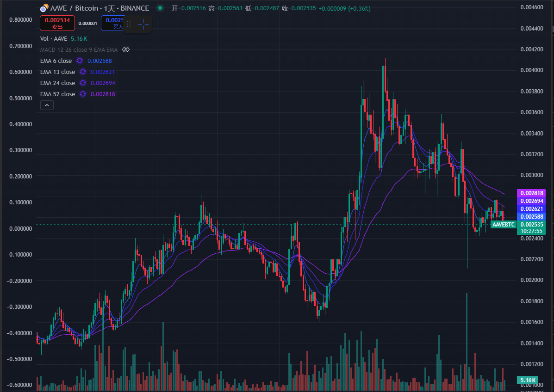Click the blue 0.002588 EMA axis label
Screen dimensions: 554x392
click(531, 217)
